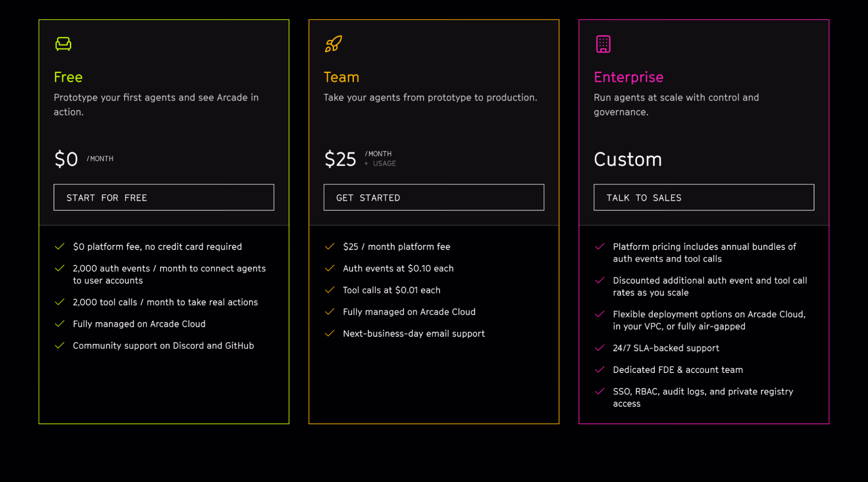This screenshot has width=868, height=482.
Task: Click the green sofa icon on Free plan
Action: [63, 44]
